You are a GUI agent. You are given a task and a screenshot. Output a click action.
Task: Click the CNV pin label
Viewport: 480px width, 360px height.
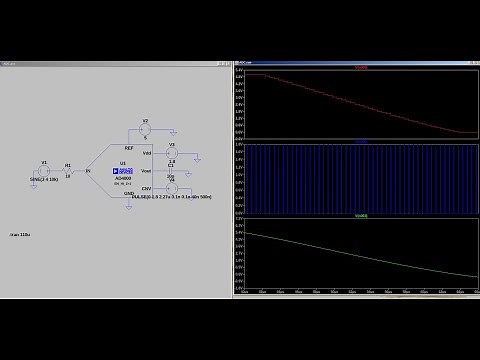coord(146,189)
